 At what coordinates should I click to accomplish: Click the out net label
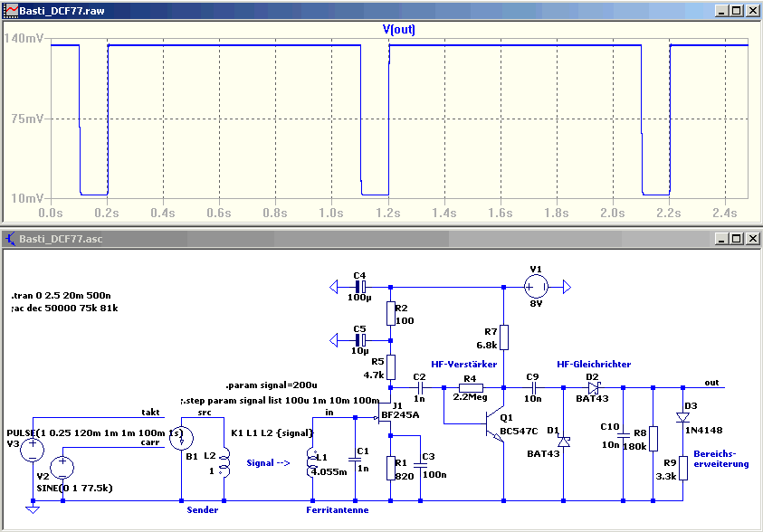click(711, 382)
